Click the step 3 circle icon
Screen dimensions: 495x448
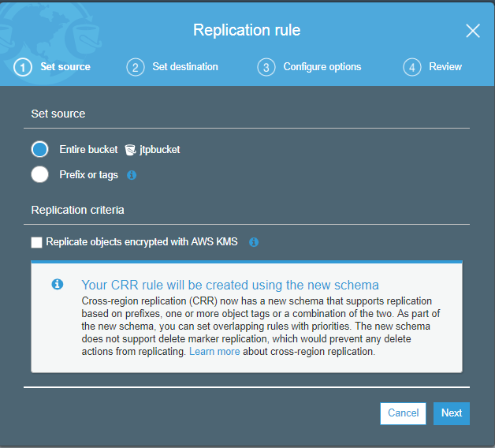(266, 67)
